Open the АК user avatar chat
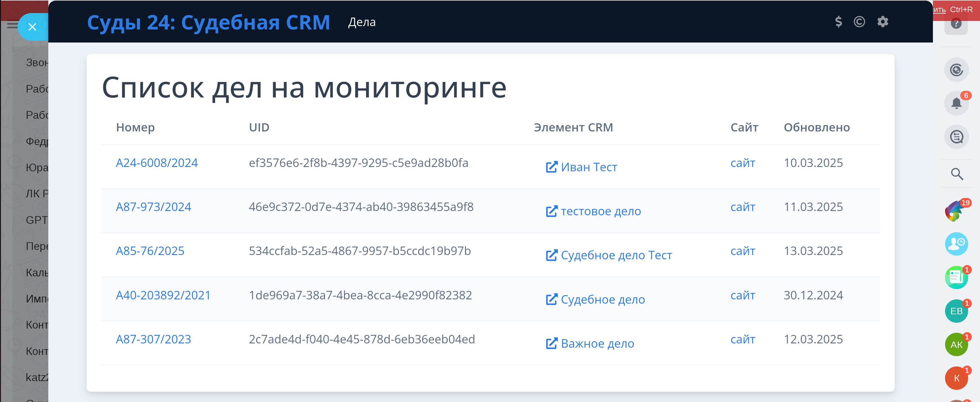 956,345
